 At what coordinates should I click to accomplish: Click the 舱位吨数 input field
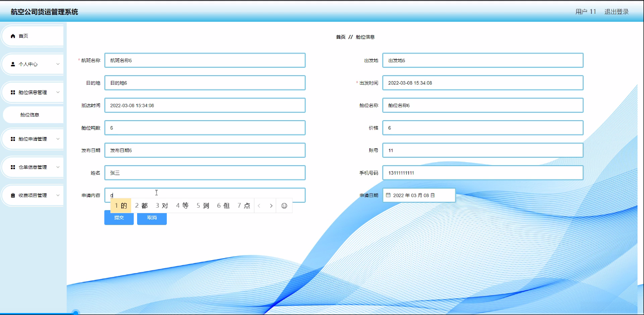point(205,128)
